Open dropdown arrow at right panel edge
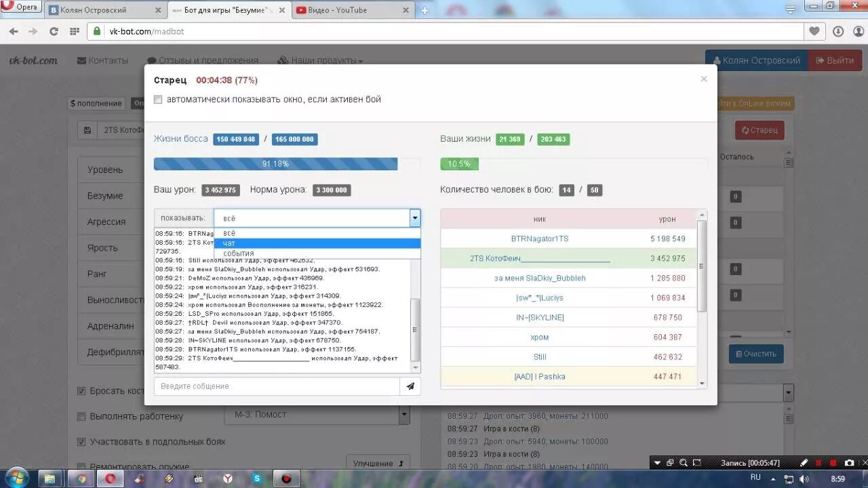Screen dimensions: 868x488 coord(788,392)
